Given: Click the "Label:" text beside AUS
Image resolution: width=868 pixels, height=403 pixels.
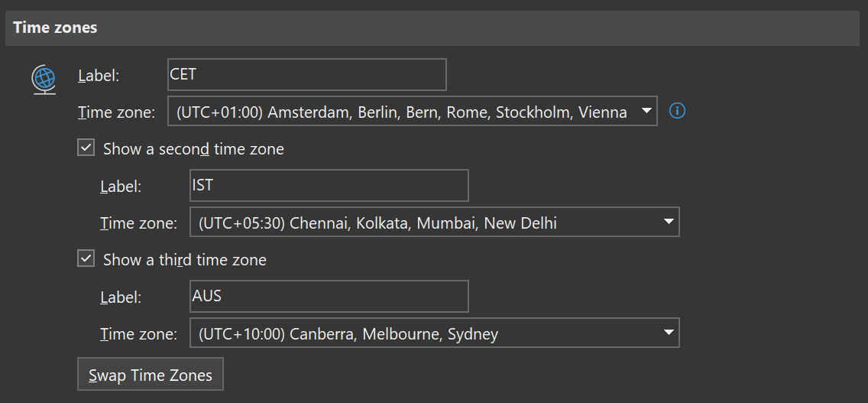Looking at the screenshot, I should click(121, 297).
